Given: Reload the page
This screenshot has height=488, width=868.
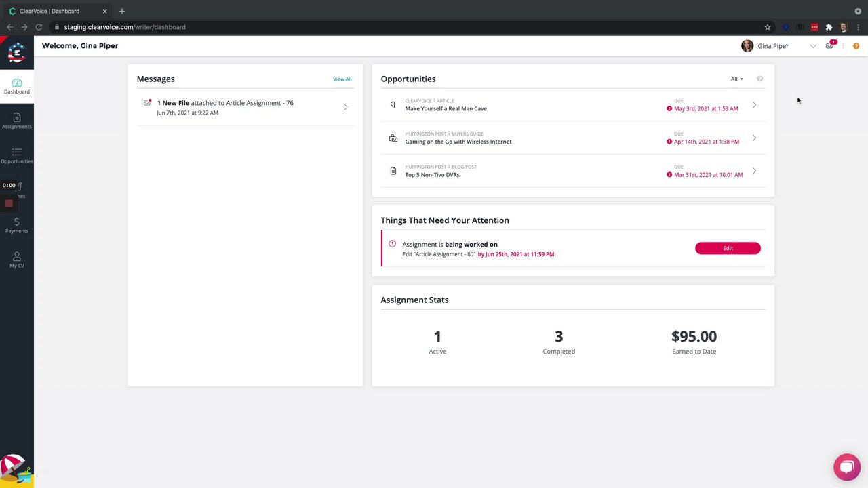Looking at the screenshot, I should click(x=39, y=27).
